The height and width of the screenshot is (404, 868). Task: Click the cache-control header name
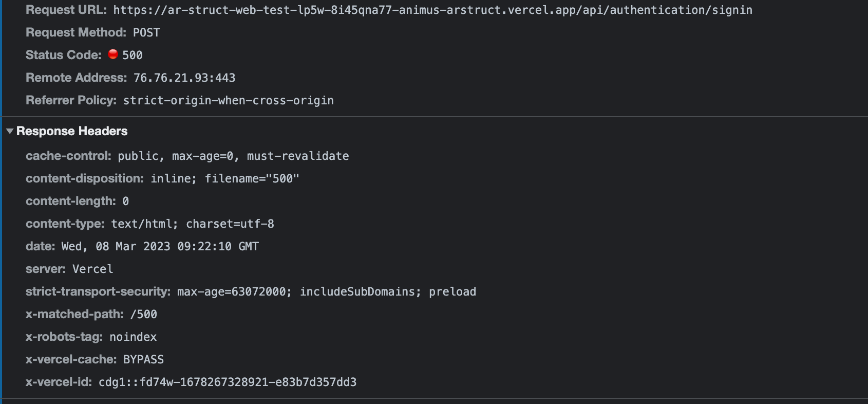67,156
